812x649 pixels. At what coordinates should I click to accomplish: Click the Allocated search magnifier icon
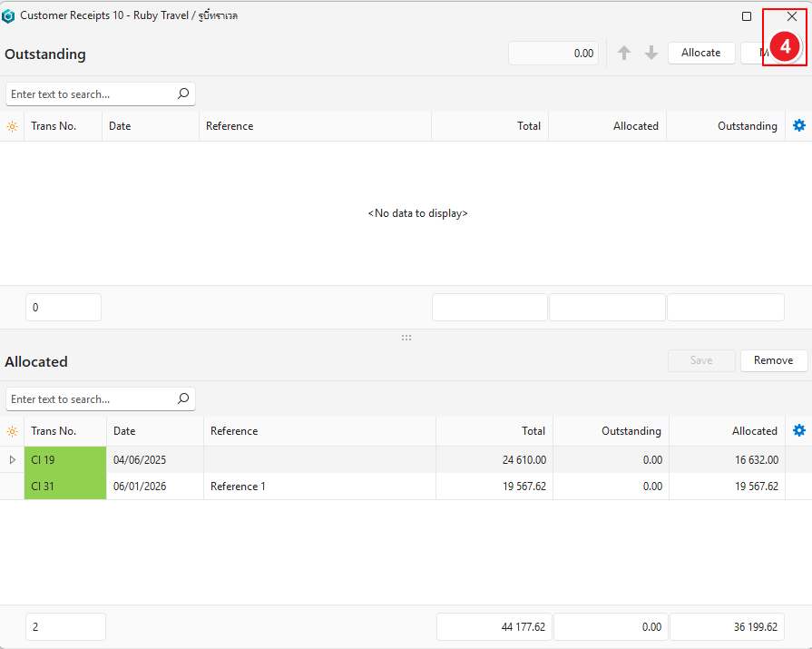point(182,398)
